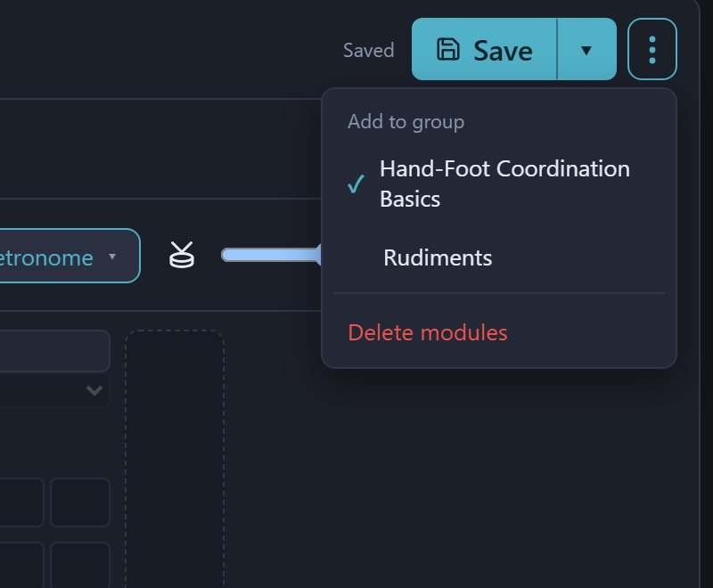Click the Add to group header
The image size is (713, 588).
tap(406, 122)
